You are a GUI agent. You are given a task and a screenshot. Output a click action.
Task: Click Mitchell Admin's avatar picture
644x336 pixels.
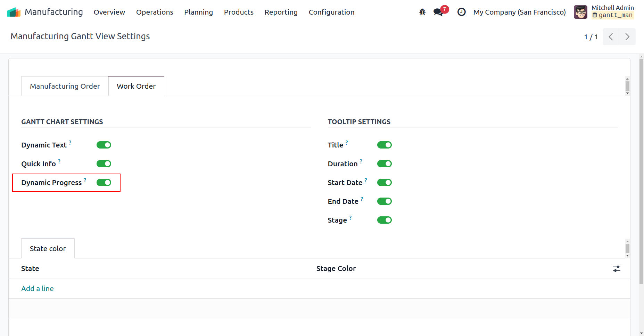coord(580,12)
